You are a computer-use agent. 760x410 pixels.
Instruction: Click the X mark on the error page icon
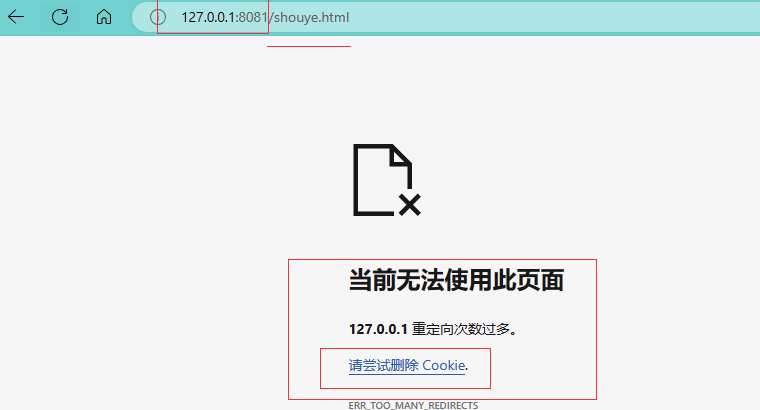[x=410, y=205]
